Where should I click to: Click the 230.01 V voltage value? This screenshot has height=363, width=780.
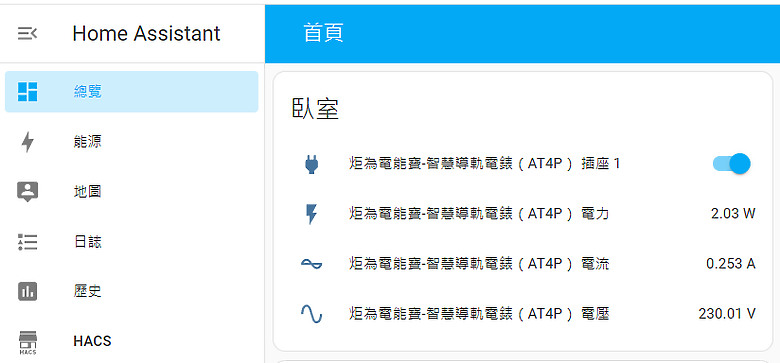pos(727,314)
